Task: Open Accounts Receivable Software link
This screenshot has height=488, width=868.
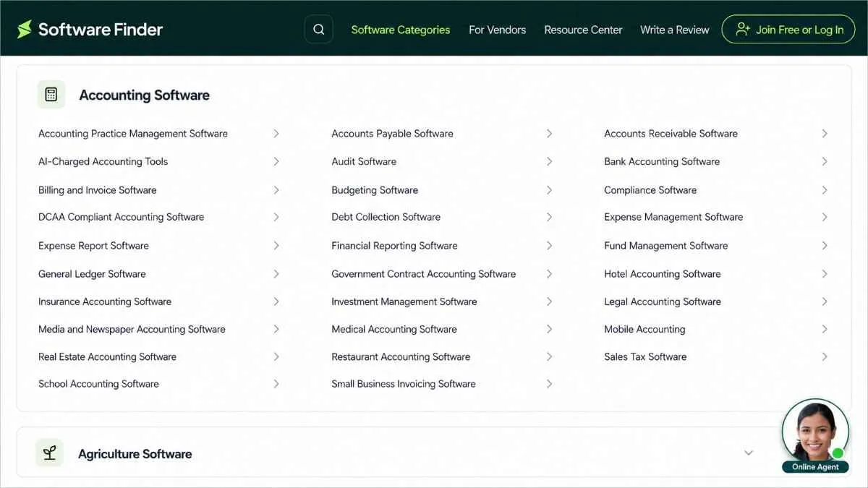Action: (x=671, y=134)
